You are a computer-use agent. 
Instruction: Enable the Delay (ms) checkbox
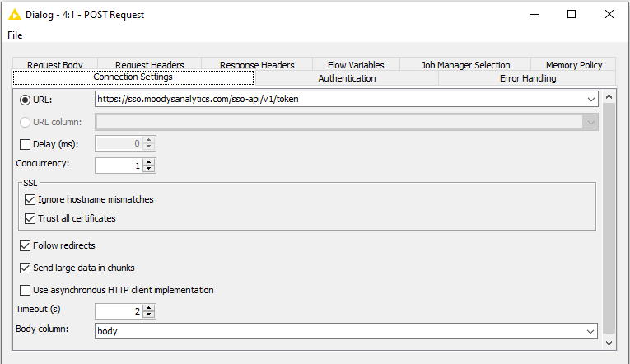point(25,144)
